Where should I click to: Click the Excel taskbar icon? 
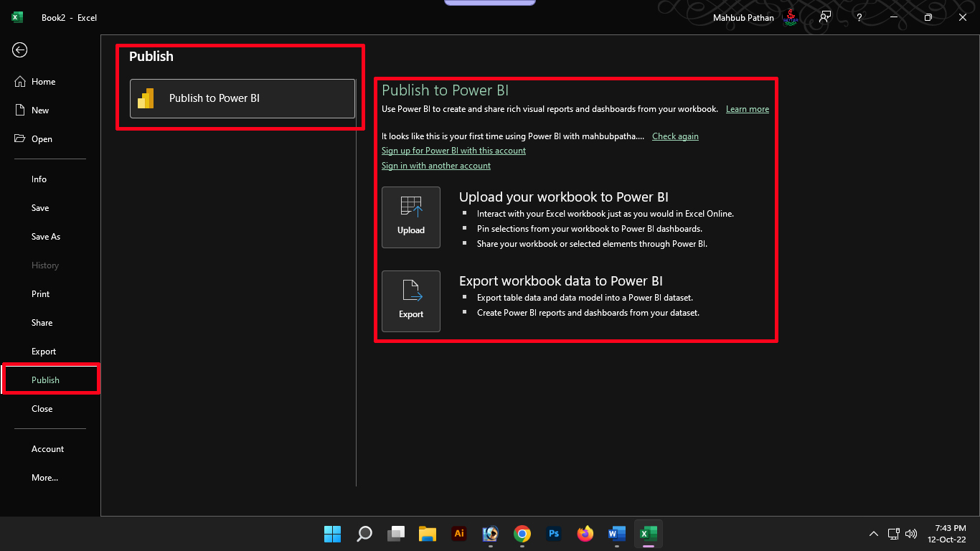click(649, 534)
